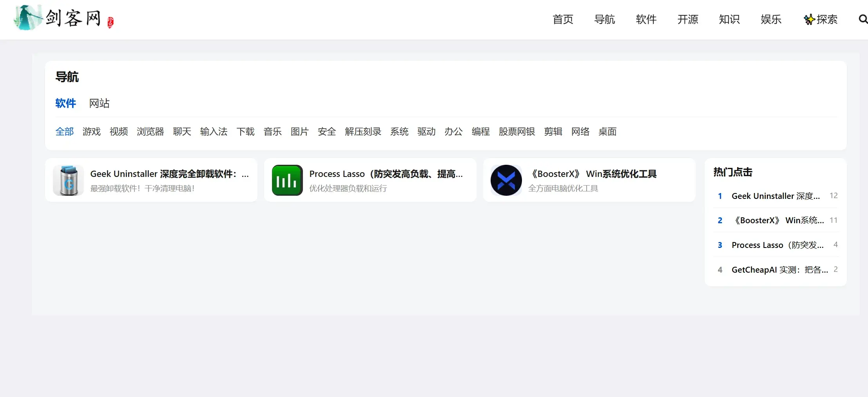Go to 首页 in the top navigation
Image resolution: width=868 pixels, height=397 pixels.
[x=563, y=19]
